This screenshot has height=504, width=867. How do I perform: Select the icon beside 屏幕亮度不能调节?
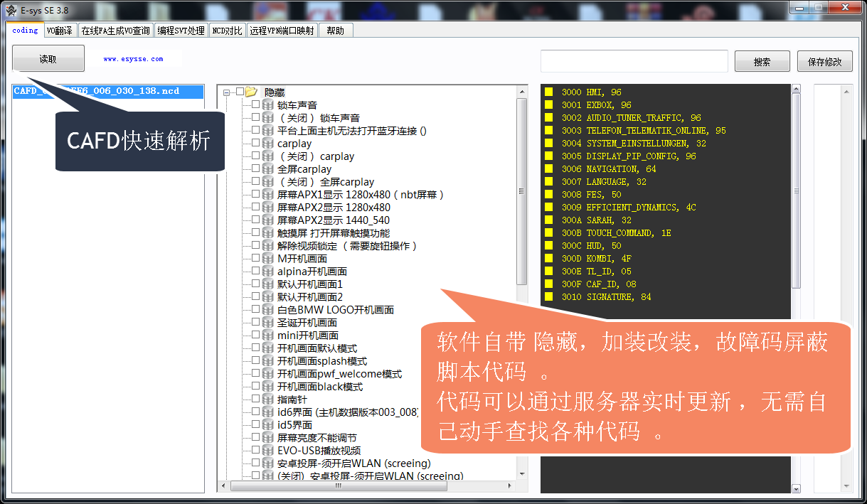point(268,438)
